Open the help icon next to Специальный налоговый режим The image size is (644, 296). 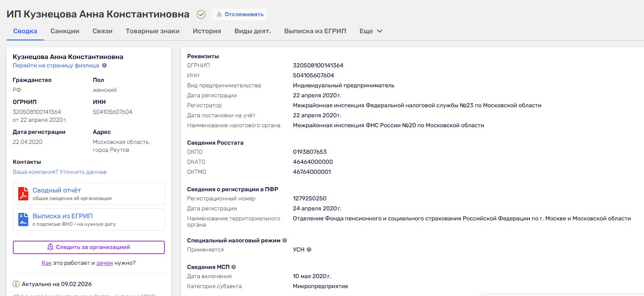[284, 240]
